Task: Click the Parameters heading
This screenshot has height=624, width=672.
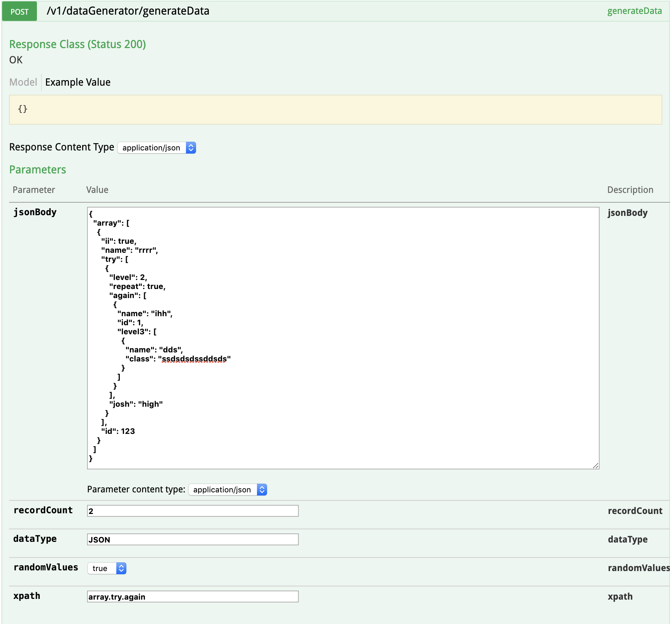Action: point(38,170)
